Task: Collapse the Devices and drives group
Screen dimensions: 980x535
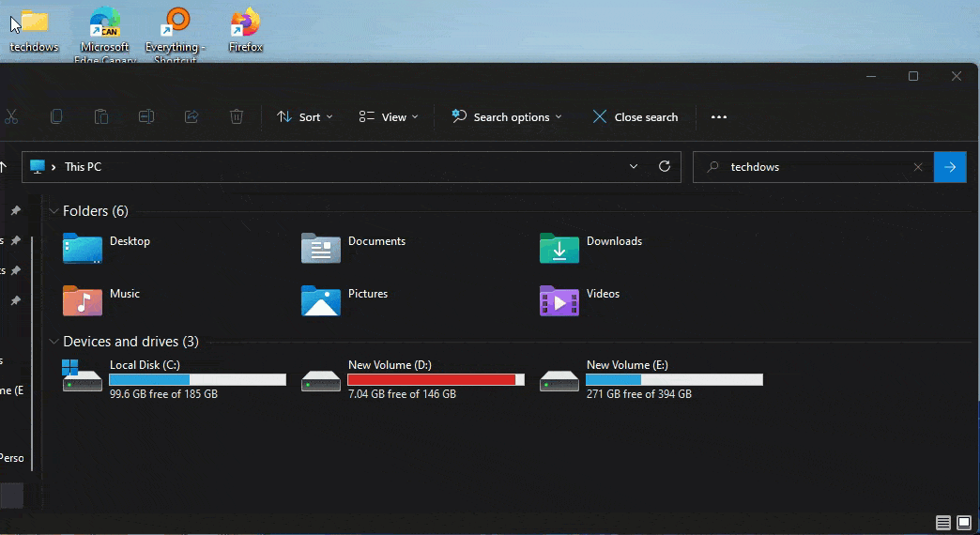Action: 54,342
